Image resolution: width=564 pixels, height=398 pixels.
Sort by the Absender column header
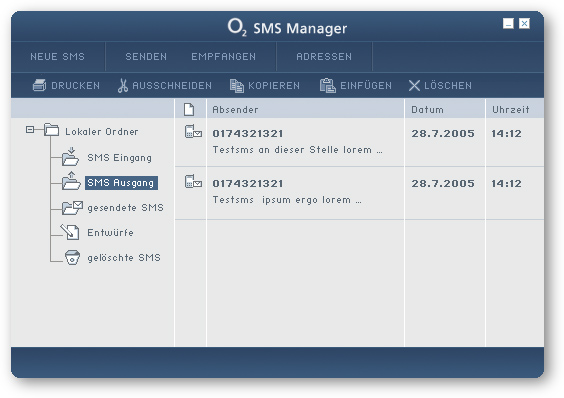click(235, 109)
